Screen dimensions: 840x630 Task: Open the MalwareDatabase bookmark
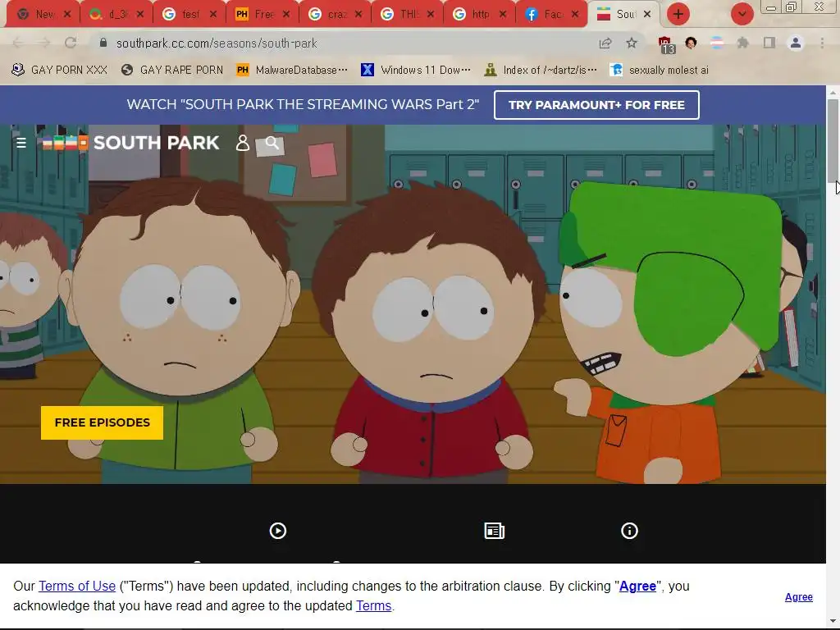292,70
